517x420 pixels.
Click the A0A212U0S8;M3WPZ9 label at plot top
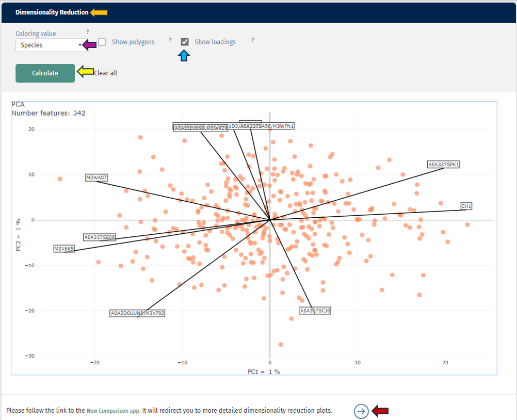[201, 127]
